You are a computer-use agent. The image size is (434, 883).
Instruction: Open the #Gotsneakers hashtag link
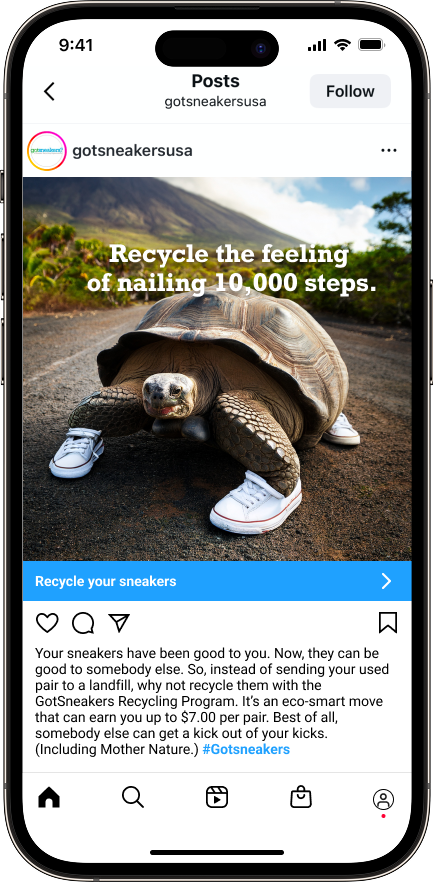coord(246,750)
